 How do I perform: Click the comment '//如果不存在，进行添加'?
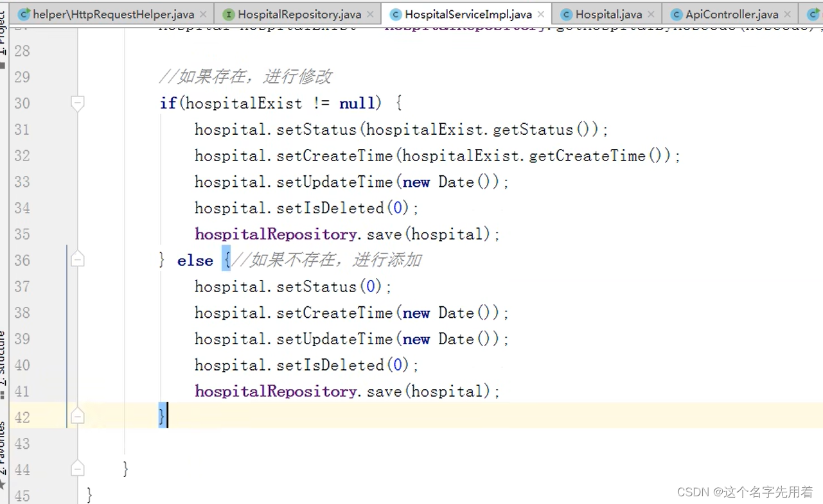pos(327,260)
